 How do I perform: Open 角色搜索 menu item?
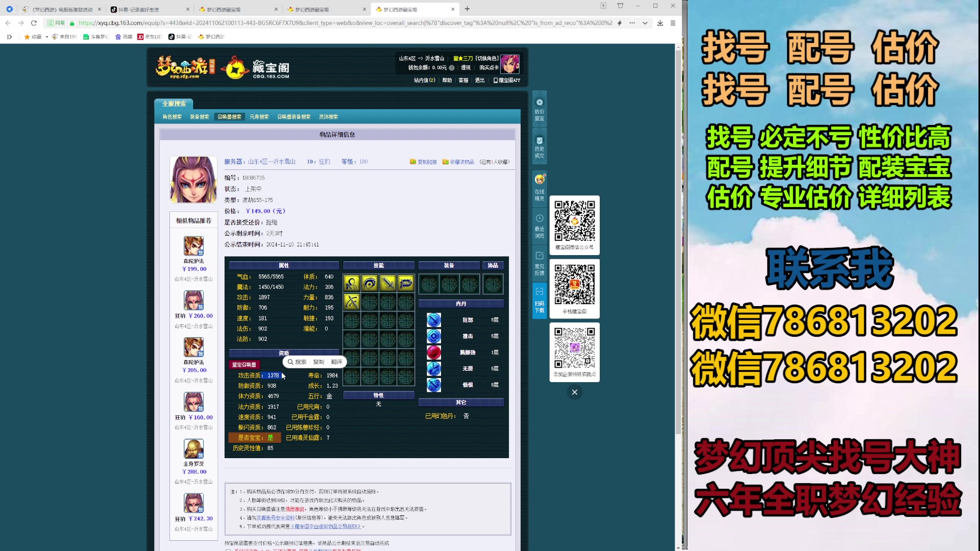point(172,117)
